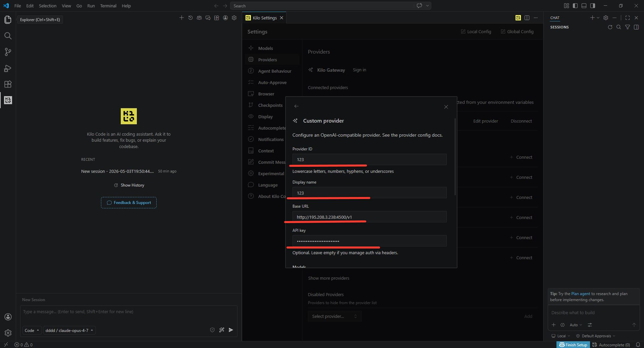Open the Select provider dropdown
The height and width of the screenshot is (348, 644).
click(334, 316)
